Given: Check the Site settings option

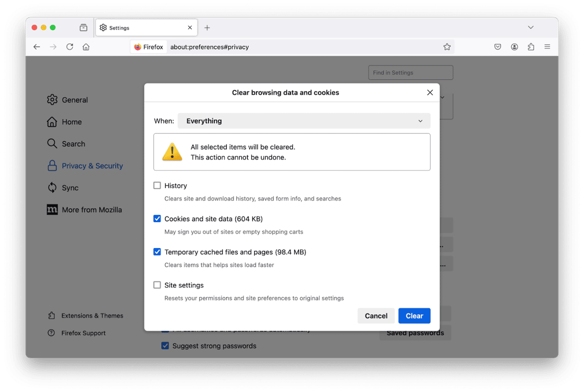Looking at the screenshot, I should [157, 285].
